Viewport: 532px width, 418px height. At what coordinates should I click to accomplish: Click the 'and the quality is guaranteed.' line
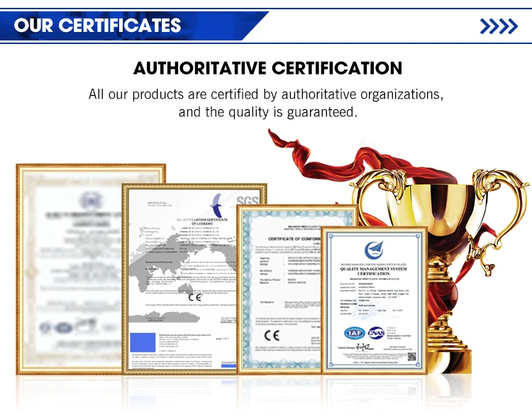(268, 111)
